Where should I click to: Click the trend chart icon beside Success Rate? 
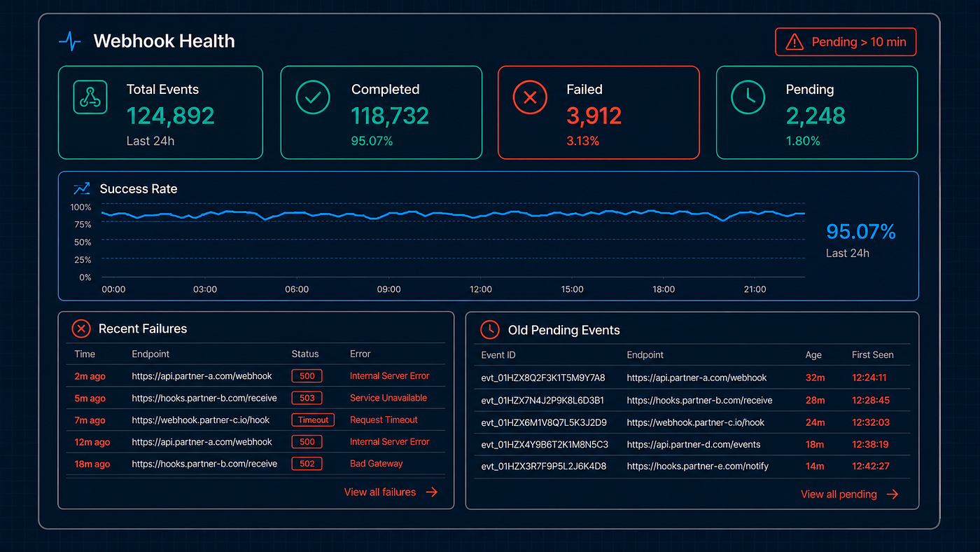82,188
